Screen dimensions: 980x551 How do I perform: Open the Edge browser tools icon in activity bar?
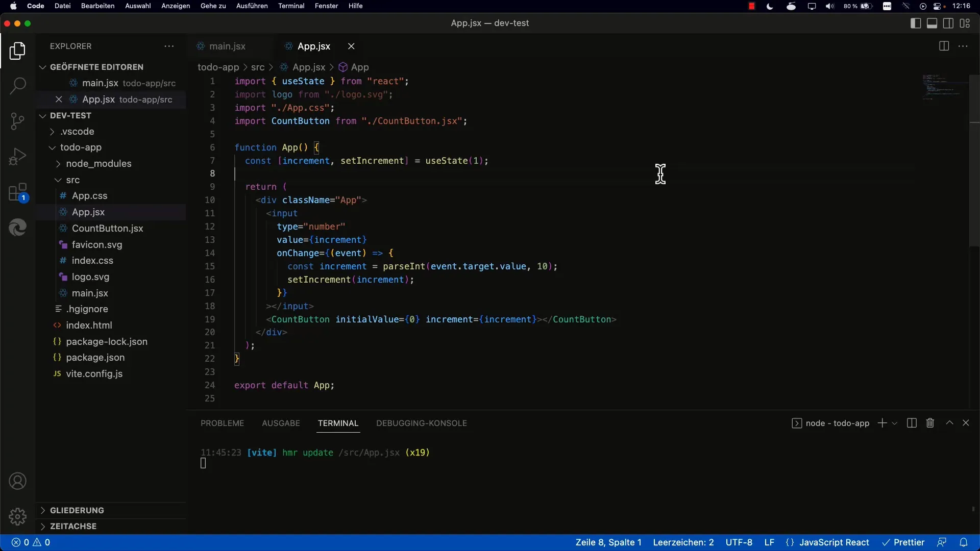tap(17, 227)
